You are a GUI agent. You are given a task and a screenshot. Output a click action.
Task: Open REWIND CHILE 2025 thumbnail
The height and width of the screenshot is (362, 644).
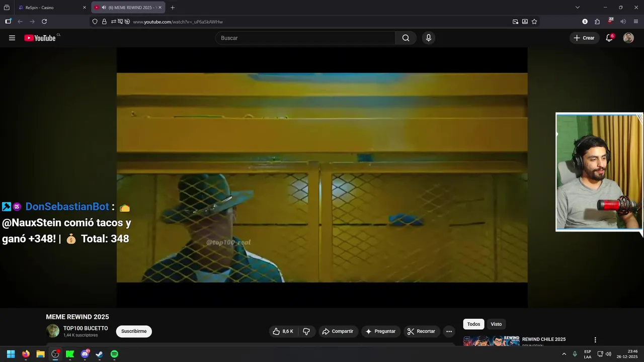click(492, 340)
